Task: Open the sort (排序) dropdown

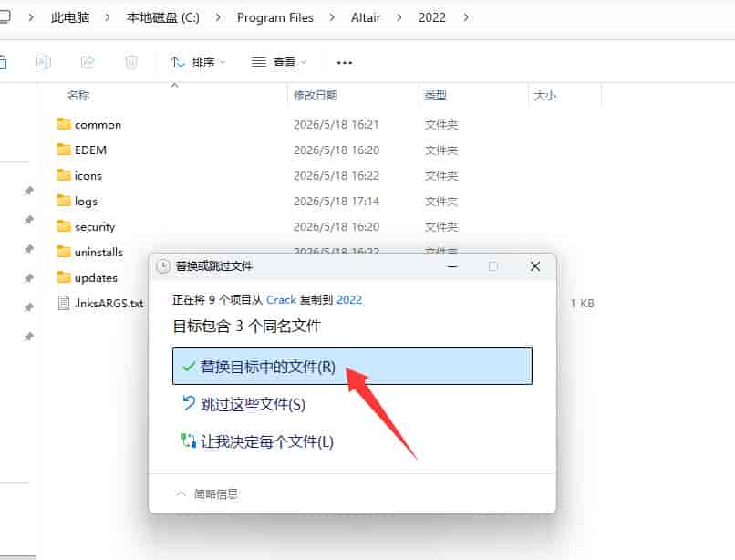Action: (x=198, y=62)
